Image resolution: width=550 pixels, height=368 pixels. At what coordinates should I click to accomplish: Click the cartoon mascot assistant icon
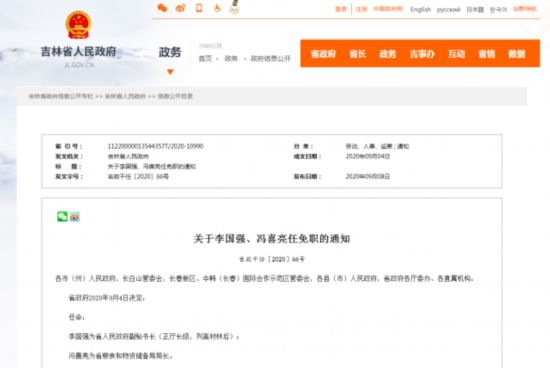point(234,7)
